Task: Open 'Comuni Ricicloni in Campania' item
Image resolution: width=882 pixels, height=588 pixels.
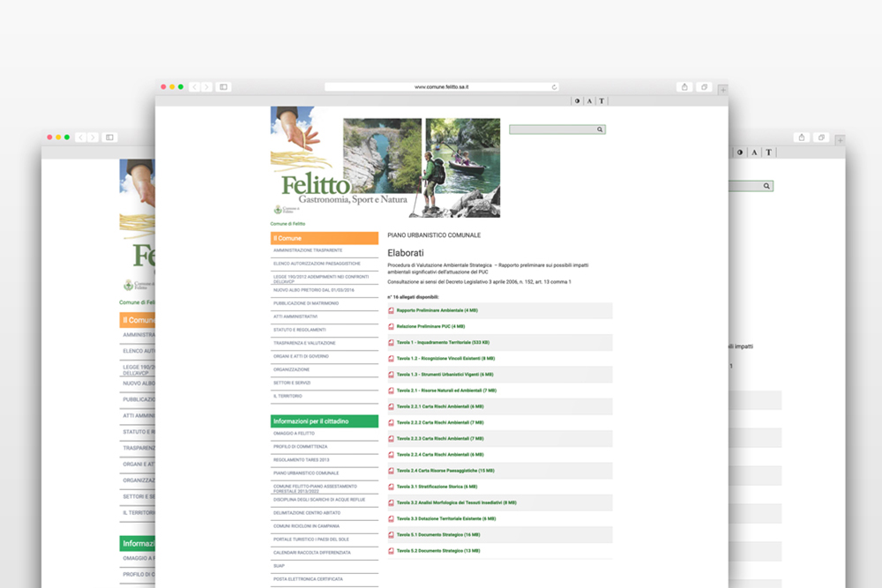Action: (307, 526)
